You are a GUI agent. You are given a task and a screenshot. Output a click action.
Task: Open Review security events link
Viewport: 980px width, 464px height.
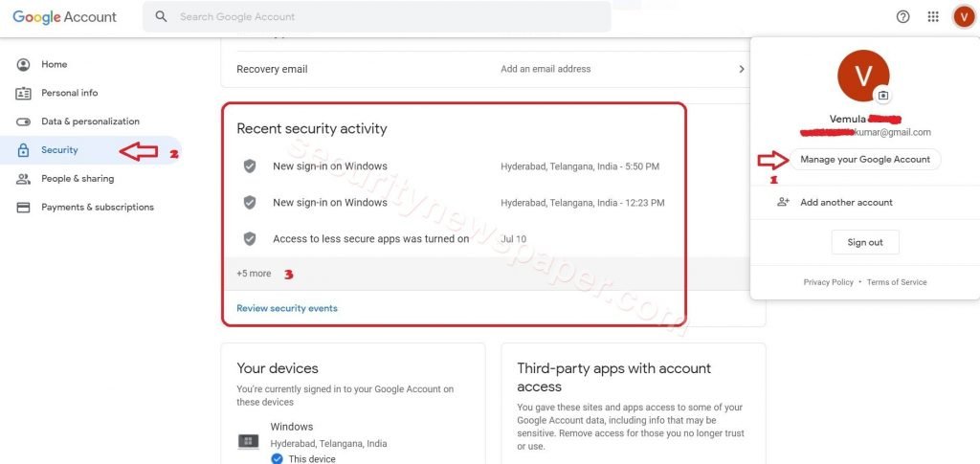tap(287, 308)
